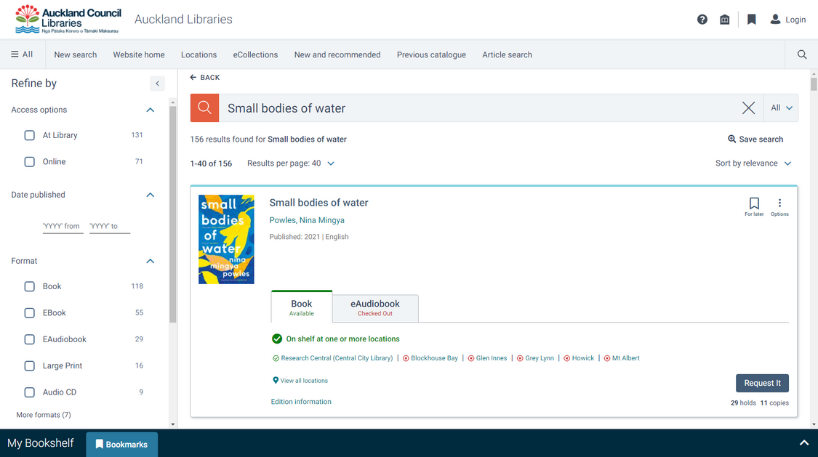Open the Bookmarks tab in My Bookshelf

pyautogui.click(x=122, y=444)
